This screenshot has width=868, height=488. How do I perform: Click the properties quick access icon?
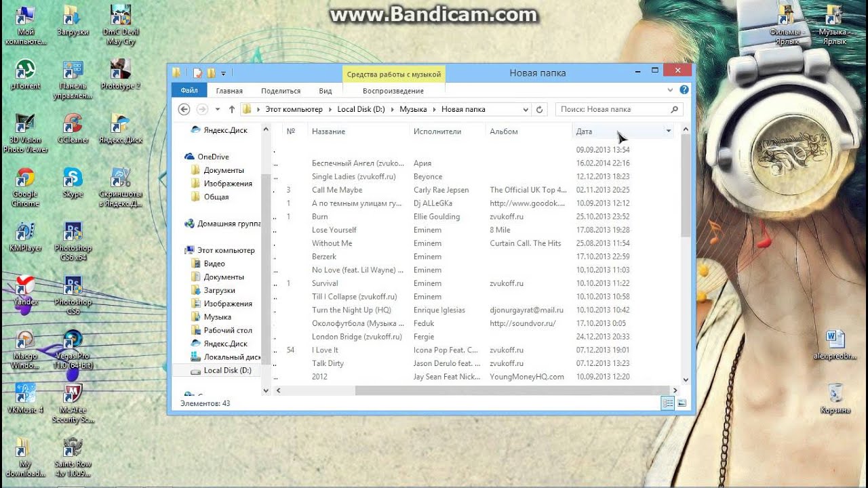point(197,73)
